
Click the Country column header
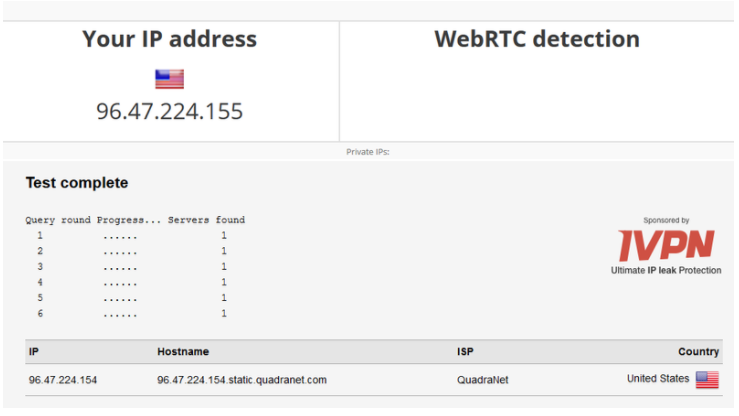(698, 351)
